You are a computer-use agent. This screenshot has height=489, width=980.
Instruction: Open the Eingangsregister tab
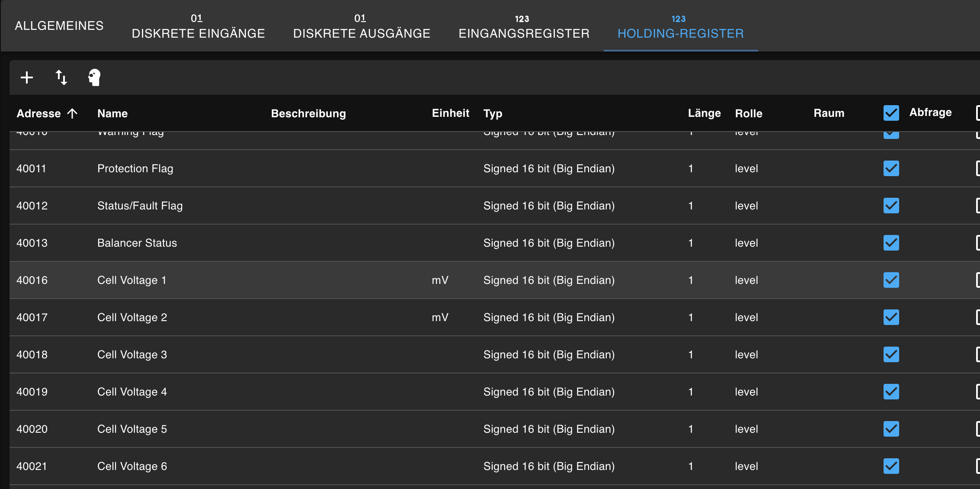(x=524, y=27)
